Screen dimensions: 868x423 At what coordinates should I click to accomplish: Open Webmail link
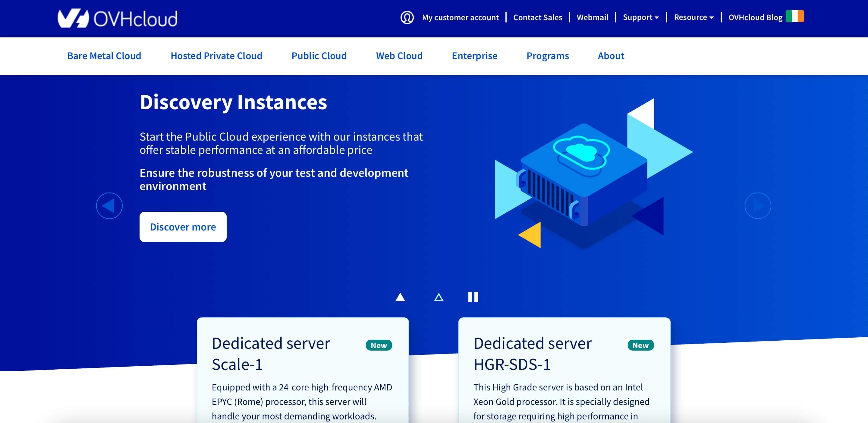(x=592, y=17)
